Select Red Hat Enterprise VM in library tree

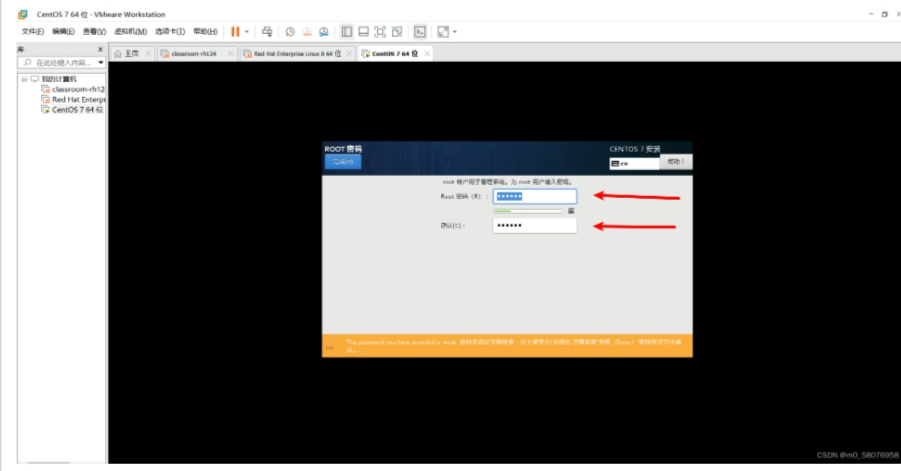click(79, 100)
